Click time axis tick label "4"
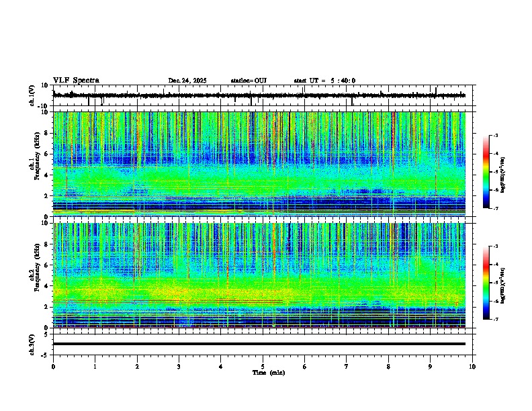 (x=221, y=367)
